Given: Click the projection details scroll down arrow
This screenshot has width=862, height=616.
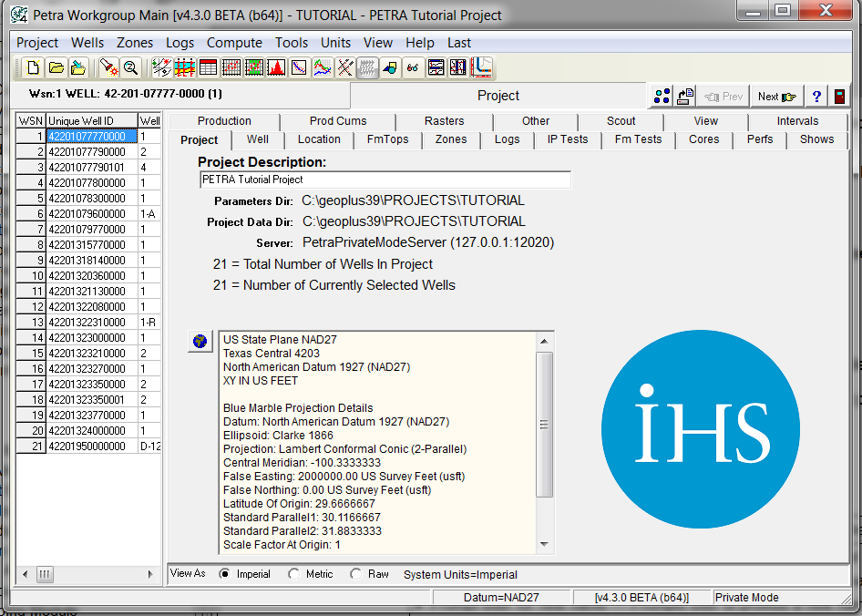Looking at the screenshot, I should click(544, 545).
